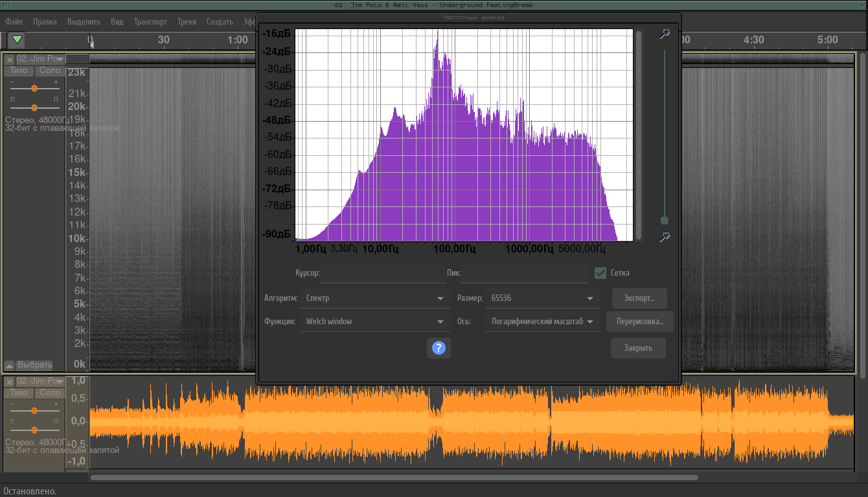Viewport: 868px width, 497px height.
Task: Click the pan slider knob of the waveform track
Action: click(34, 430)
